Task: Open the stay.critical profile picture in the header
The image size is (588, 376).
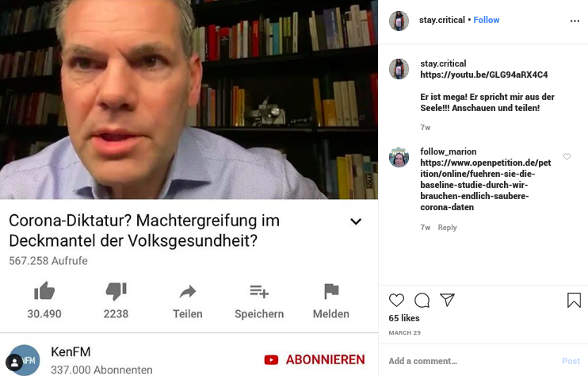Action: (x=399, y=21)
